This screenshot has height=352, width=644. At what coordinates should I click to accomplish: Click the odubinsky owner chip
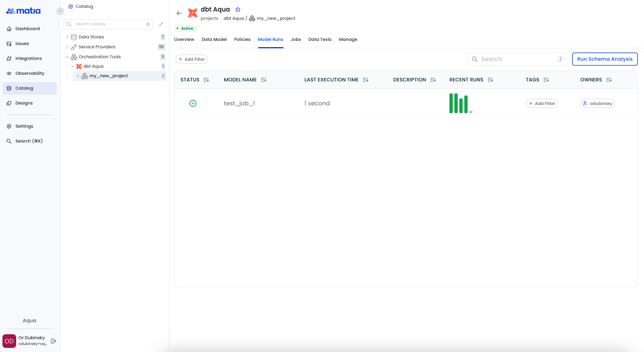point(597,103)
